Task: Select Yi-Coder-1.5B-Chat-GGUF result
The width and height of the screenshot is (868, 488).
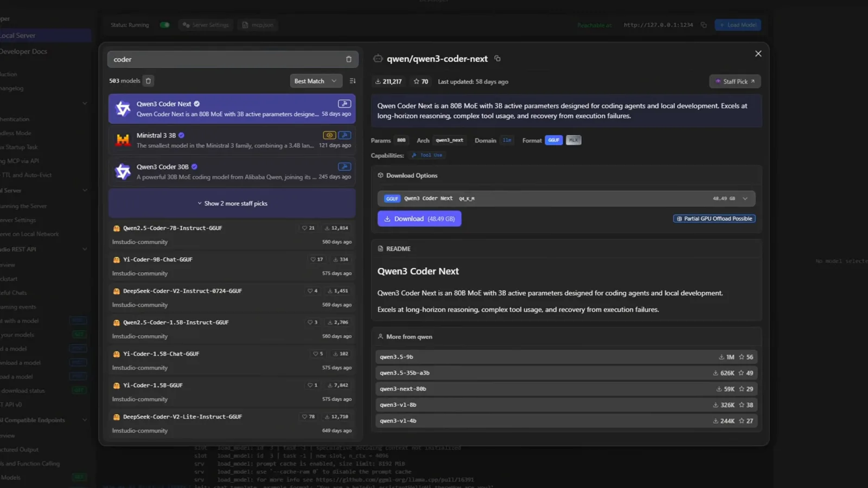Action: click(232, 361)
